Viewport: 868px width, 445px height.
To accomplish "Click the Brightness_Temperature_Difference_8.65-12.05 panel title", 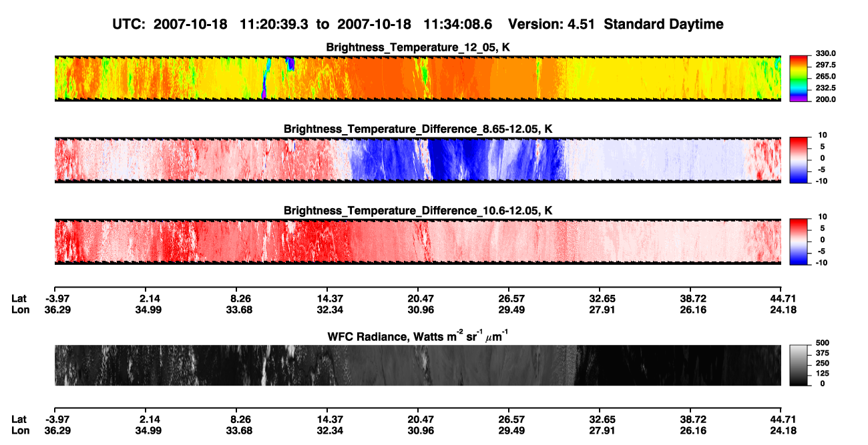I will click(x=418, y=129).
